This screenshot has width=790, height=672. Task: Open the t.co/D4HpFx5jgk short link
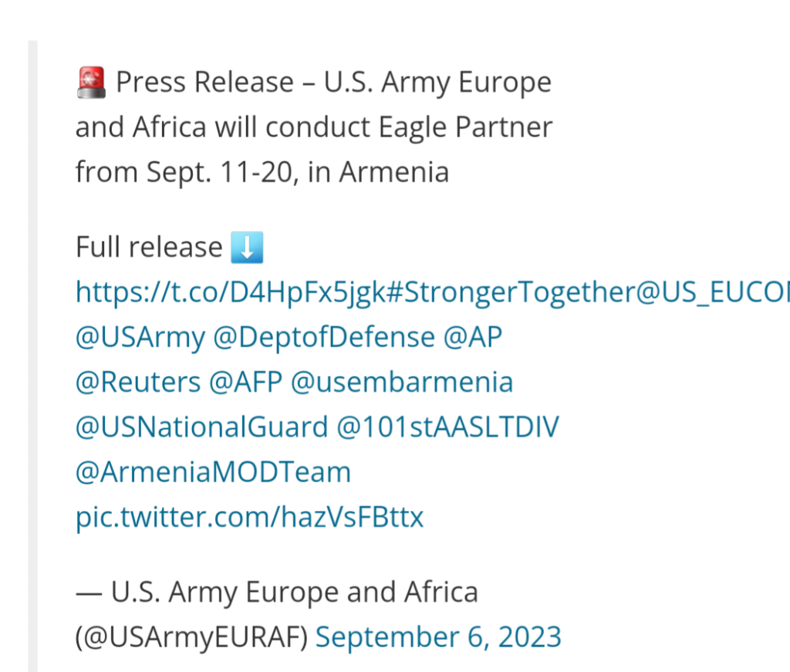click(x=231, y=292)
